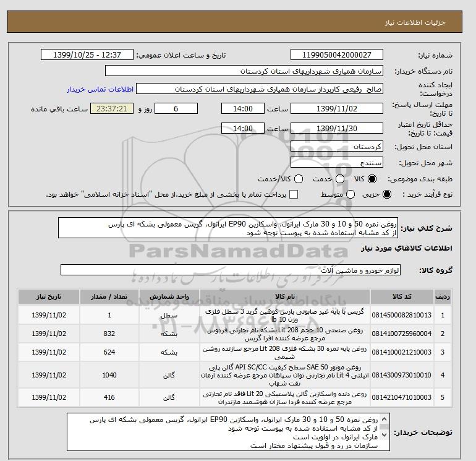Screen dimensions: 476x461
Task: Select the خدمت radio button
Action: [340, 179]
